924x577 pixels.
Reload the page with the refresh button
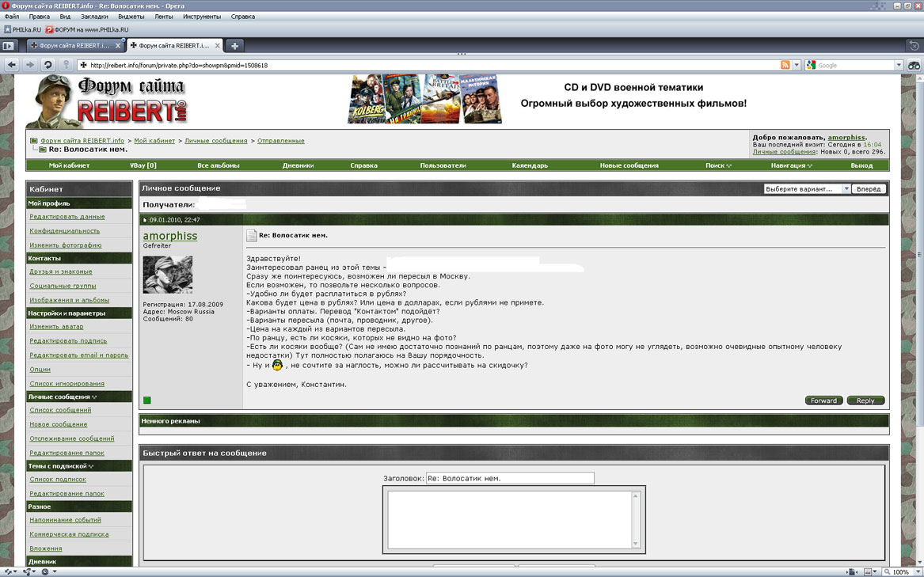48,65
